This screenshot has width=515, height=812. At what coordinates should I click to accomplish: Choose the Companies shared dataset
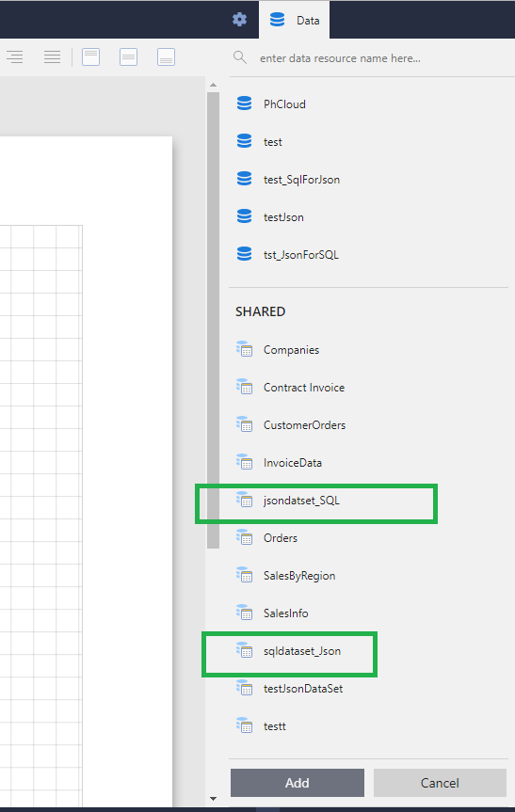click(x=291, y=350)
